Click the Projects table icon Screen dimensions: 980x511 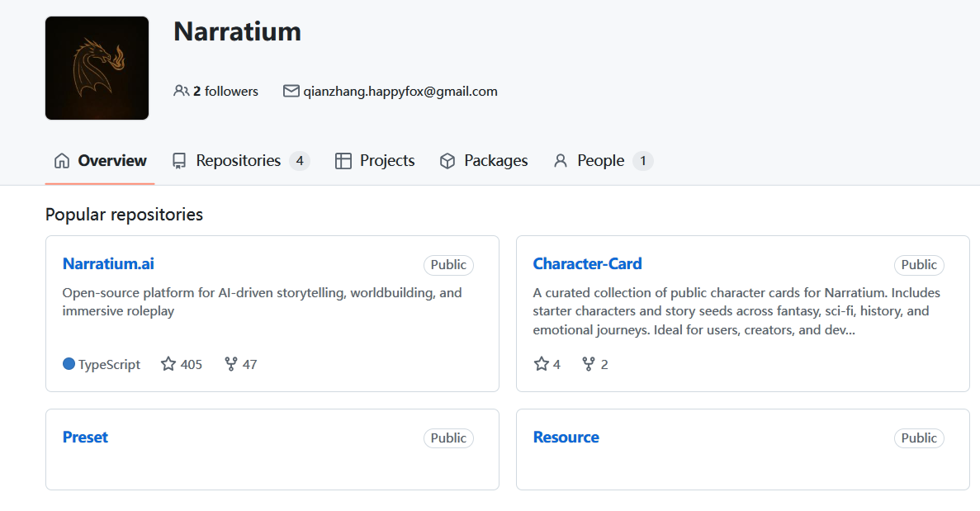343,161
